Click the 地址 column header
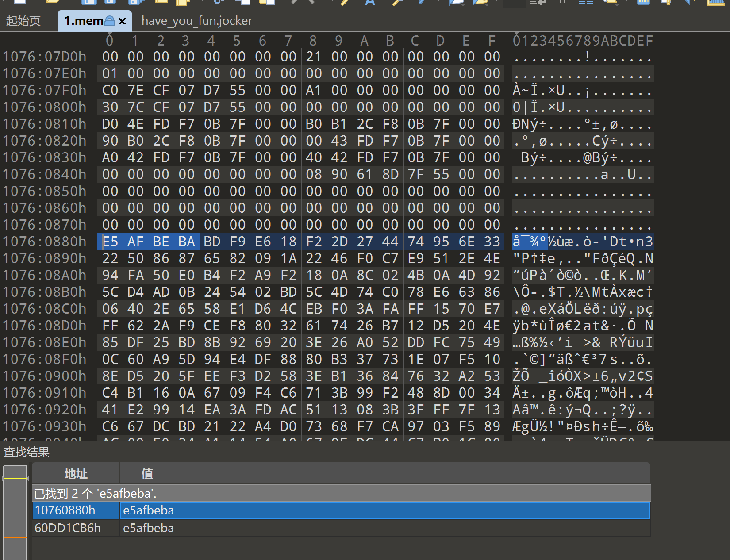The width and height of the screenshot is (730, 560). [76, 474]
